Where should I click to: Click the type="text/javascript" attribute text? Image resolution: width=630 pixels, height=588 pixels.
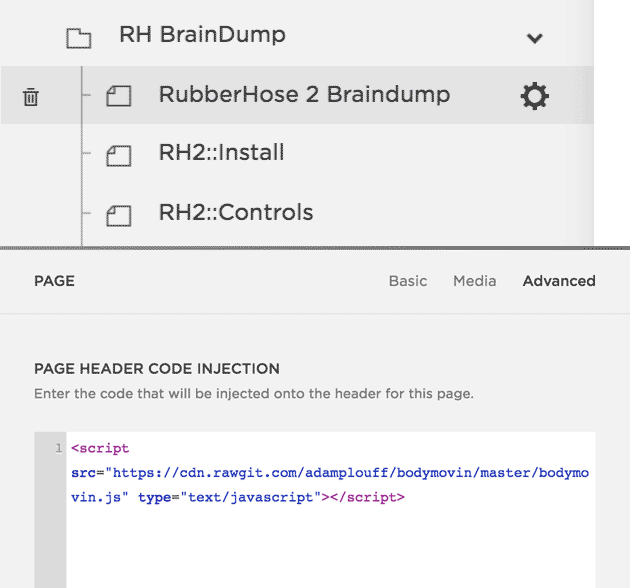(229, 498)
